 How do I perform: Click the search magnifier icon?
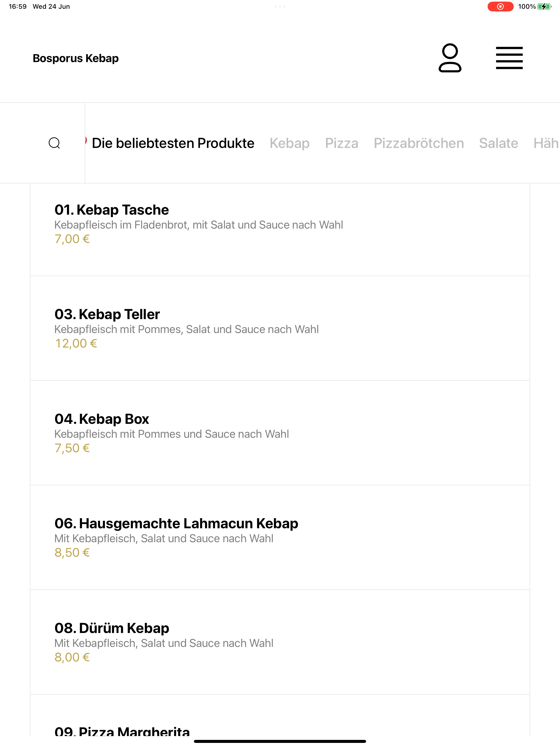(54, 143)
